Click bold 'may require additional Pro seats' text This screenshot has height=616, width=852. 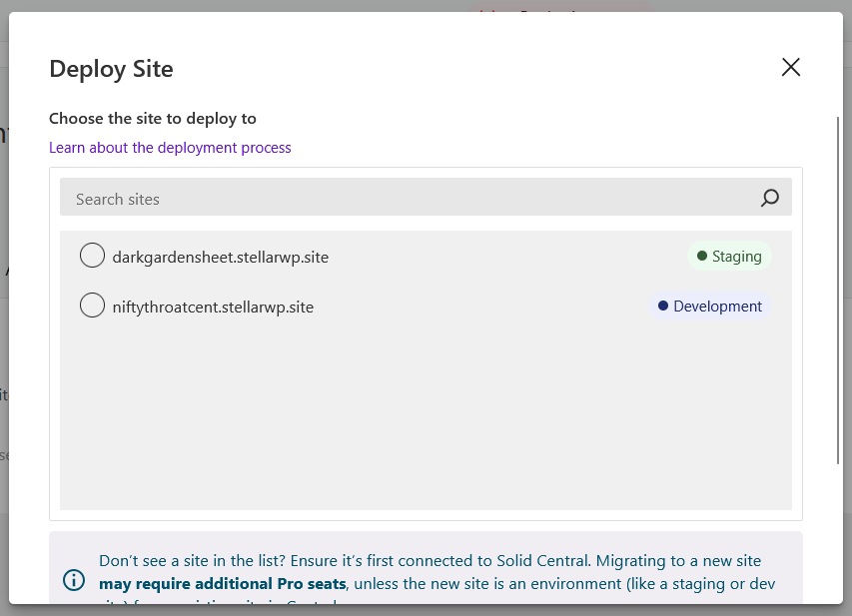pos(222,583)
